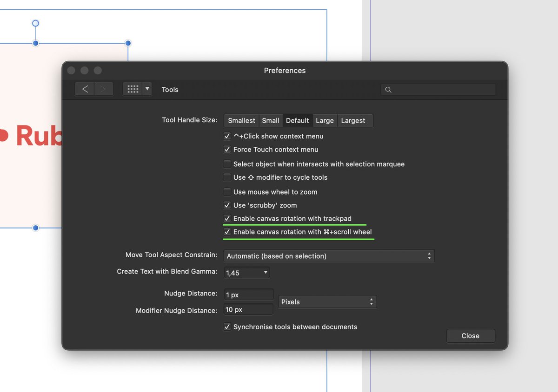Click the Preferences window title text
The image size is (558, 392).
[285, 71]
